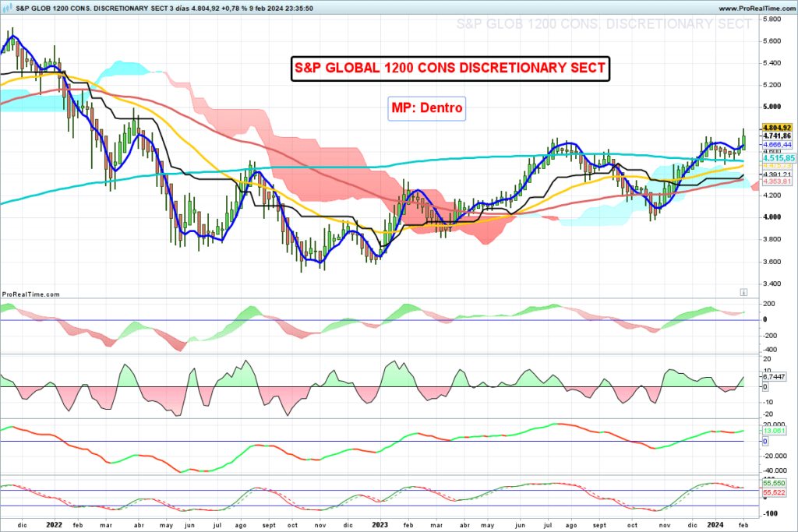Click the orange 4.475,73 average label
Image resolution: width=798 pixels, height=532 pixels.
point(777,166)
